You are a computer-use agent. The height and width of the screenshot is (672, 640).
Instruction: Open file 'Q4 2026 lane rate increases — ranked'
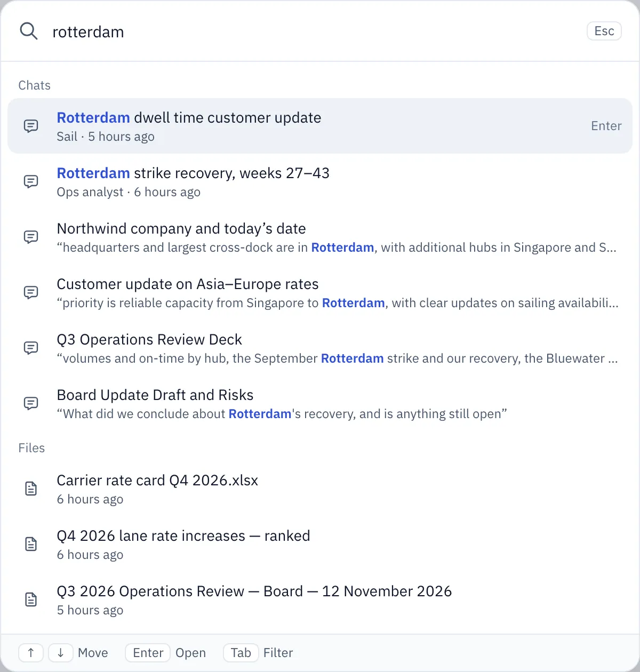pos(320,544)
